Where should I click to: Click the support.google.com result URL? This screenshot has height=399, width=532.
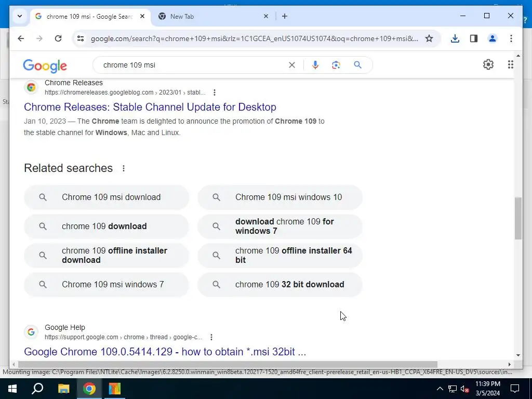(123, 337)
